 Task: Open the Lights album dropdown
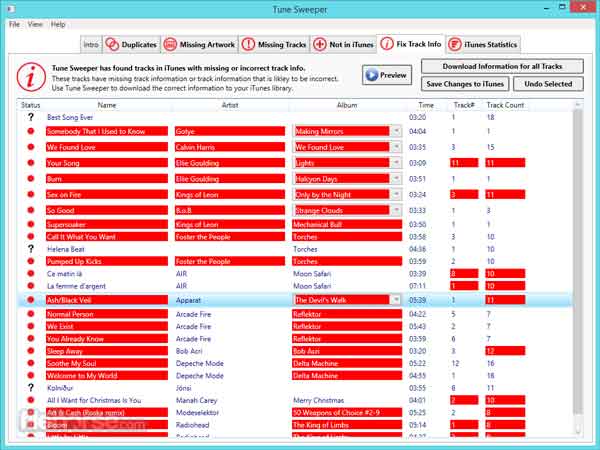point(396,163)
